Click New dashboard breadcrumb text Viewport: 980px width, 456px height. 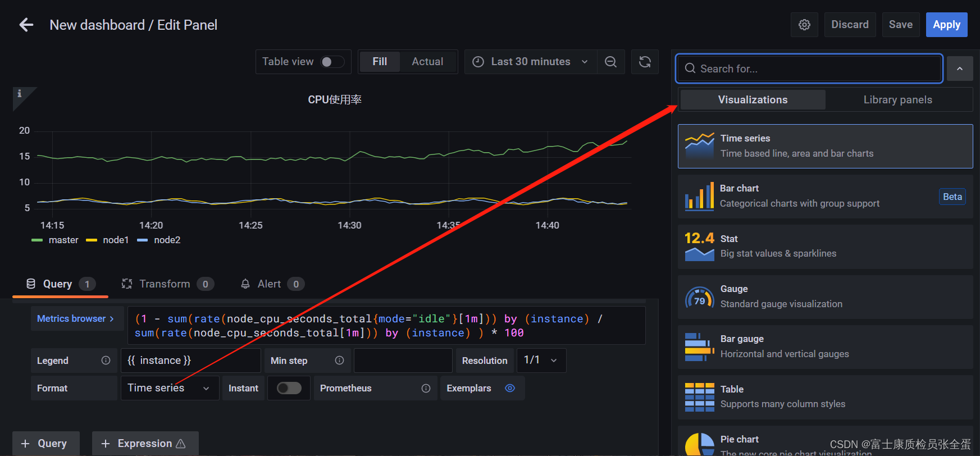coord(97,25)
